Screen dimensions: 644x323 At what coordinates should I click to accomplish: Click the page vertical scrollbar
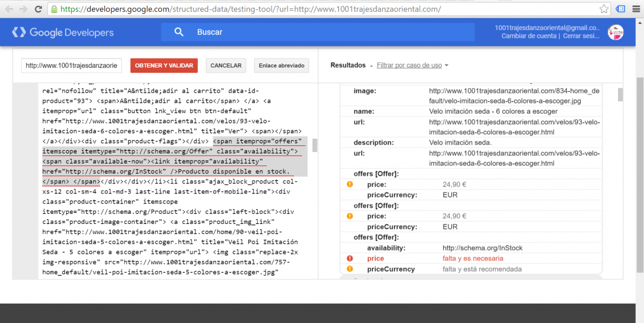point(640,174)
